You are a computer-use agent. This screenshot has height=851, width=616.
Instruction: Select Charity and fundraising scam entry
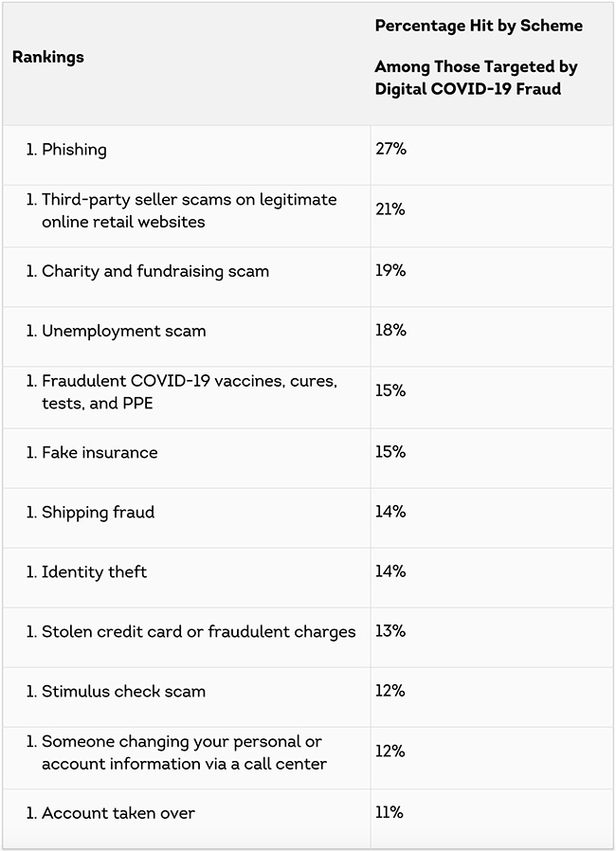click(x=155, y=271)
